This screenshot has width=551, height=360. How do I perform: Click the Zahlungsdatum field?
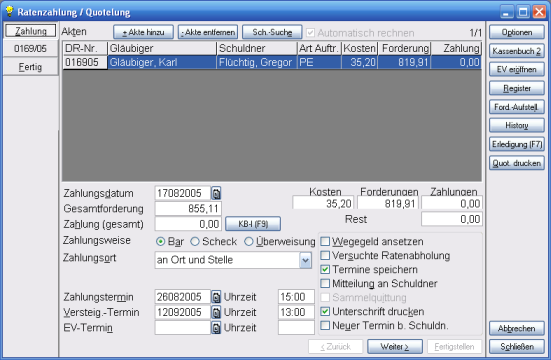tap(183, 193)
